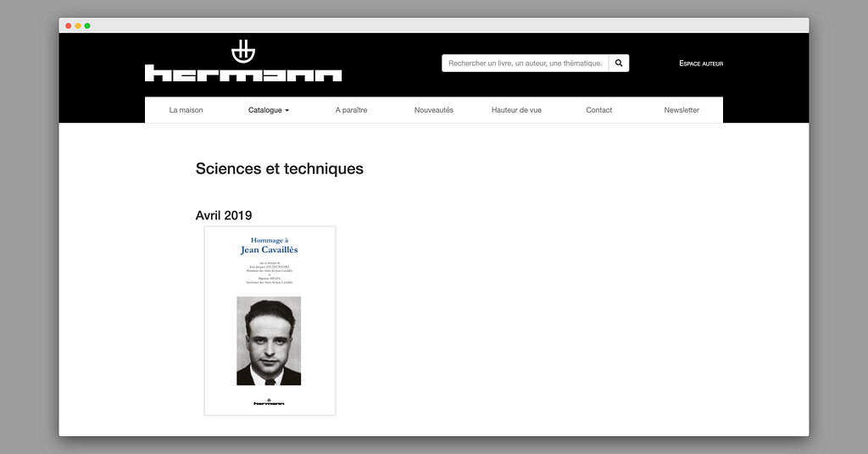
Task: Click the Espace auteur link
Action: [x=701, y=64]
